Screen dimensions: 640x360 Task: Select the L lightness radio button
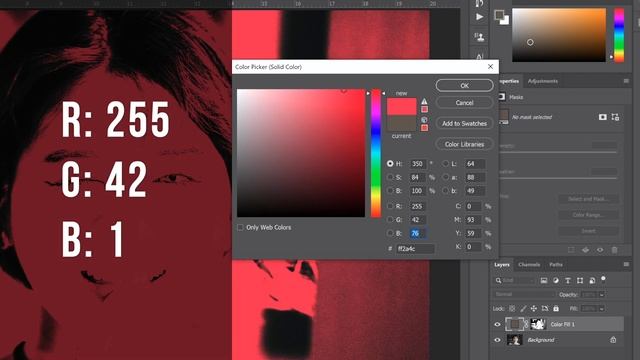tap(445, 163)
